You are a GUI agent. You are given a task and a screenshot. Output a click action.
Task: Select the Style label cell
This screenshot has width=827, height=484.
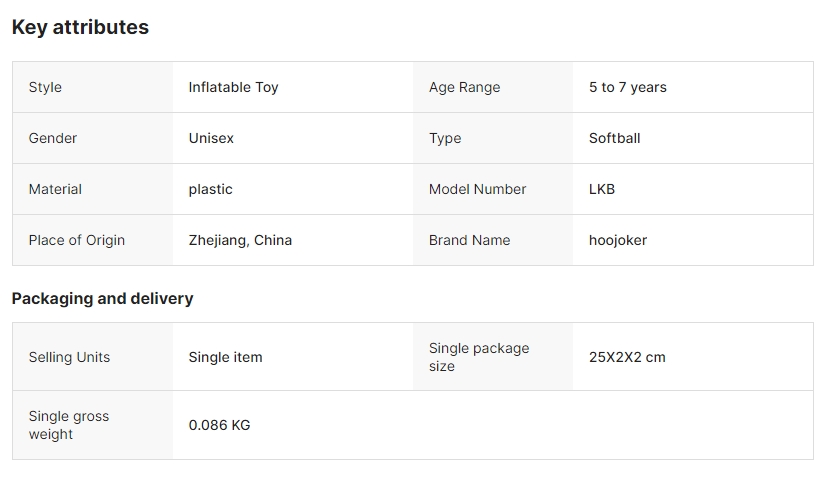45,87
